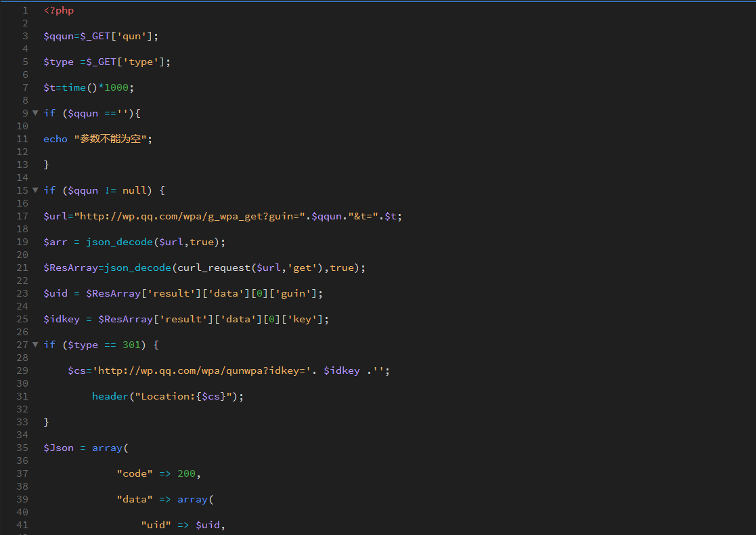
Task: Click the g_wpa_get URL string
Action: (x=190, y=216)
